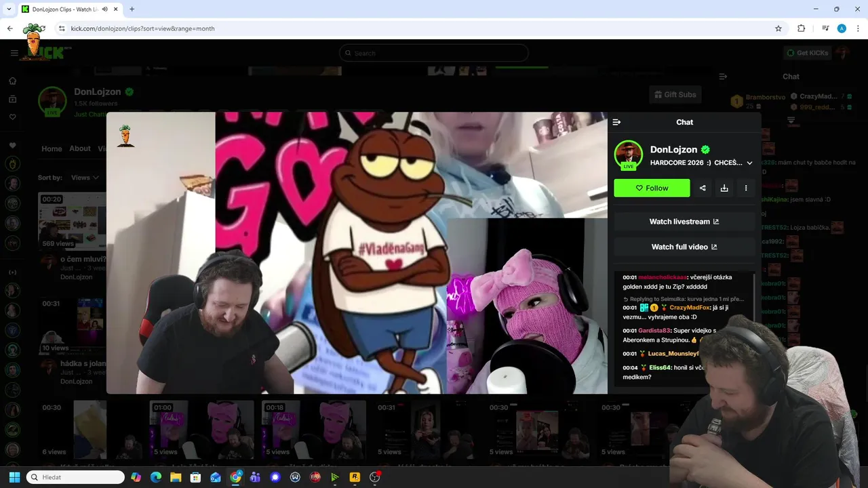Select melancholickaaa username in clip chat

(663, 277)
